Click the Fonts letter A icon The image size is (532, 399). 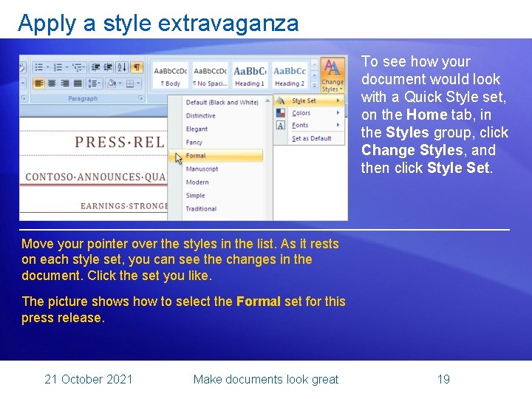(281, 126)
